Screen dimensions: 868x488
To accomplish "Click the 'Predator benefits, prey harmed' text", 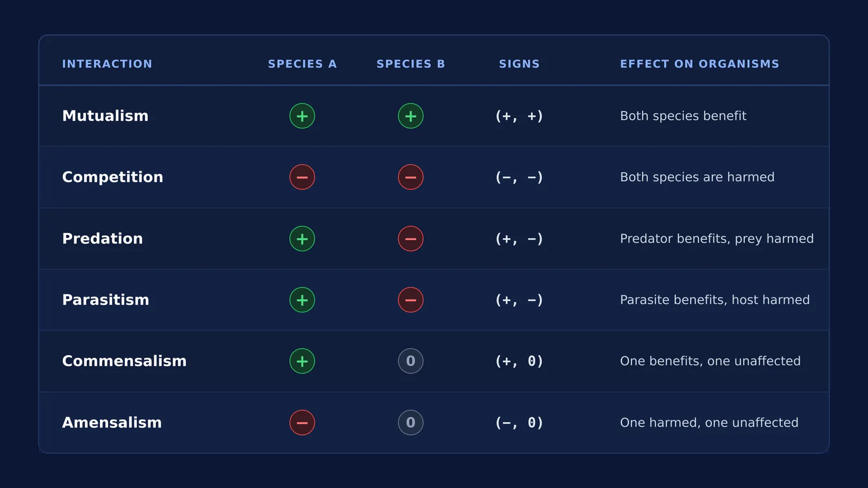I will pyautogui.click(x=717, y=239).
